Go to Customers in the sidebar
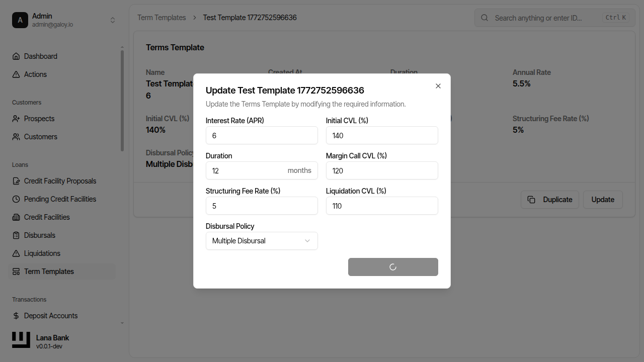This screenshot has height=362, width=644. (41, 137)
